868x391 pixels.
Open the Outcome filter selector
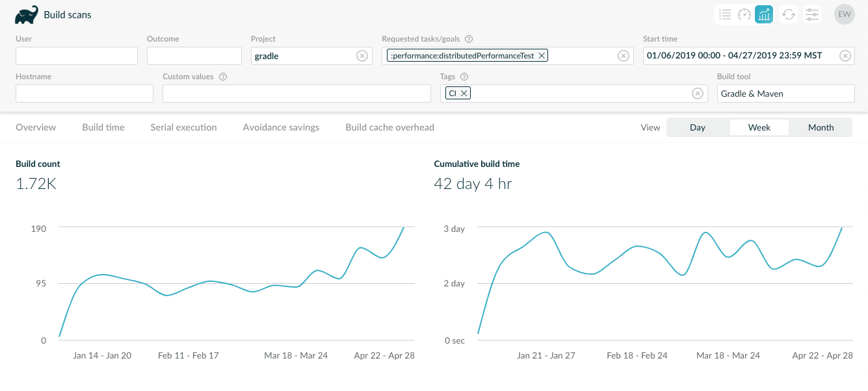195,55
